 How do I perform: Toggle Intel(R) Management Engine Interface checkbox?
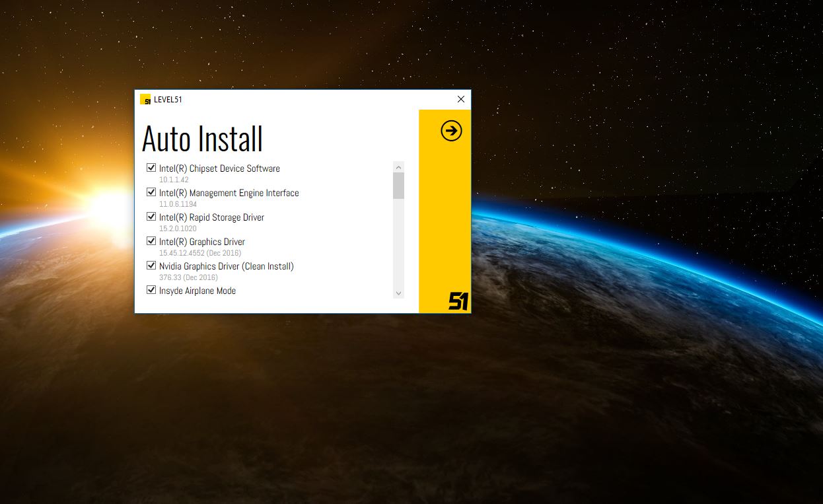tap(151, 192)
